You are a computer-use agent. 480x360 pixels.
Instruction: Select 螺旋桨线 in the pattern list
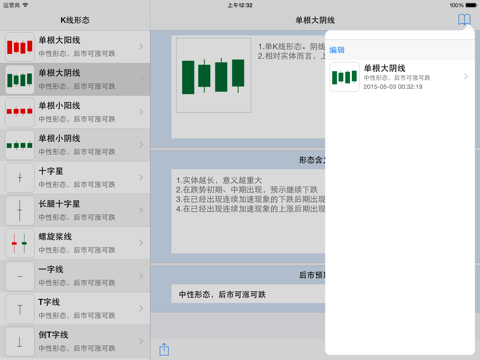coord(75,243)
